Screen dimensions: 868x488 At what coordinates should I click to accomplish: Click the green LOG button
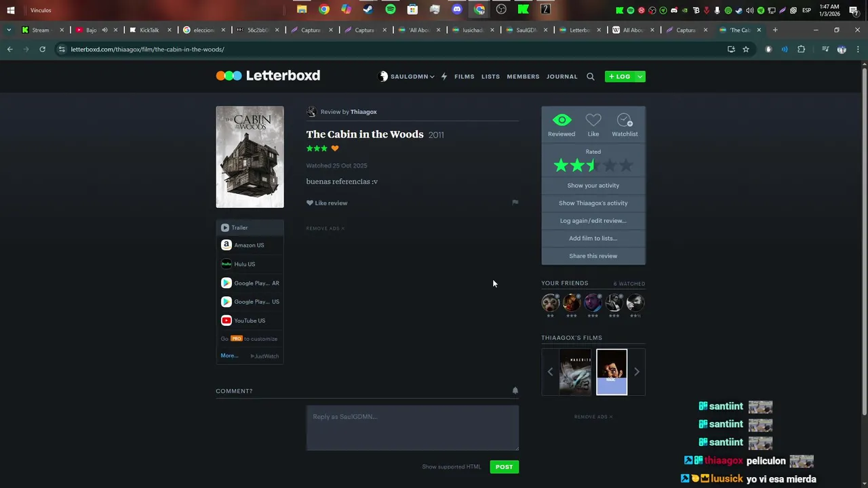pyautogui.click(x=620, y=77)
